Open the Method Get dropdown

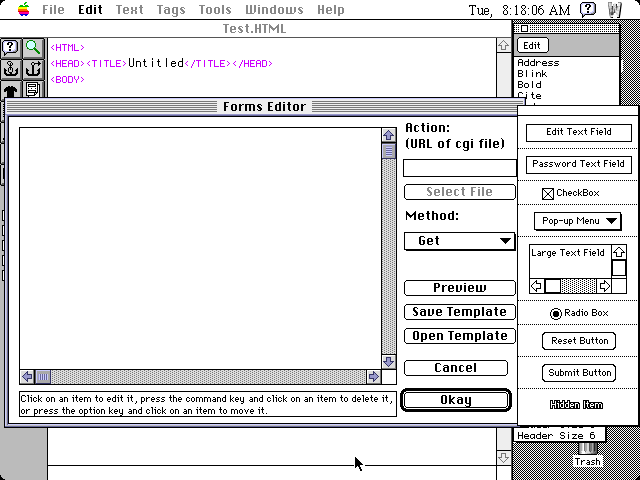pos(459,241)
